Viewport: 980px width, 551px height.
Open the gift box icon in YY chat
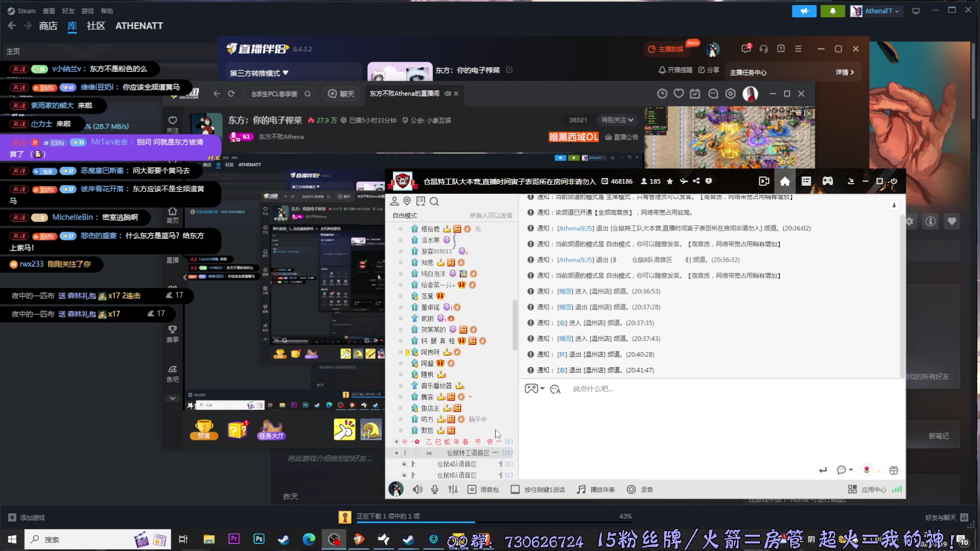coord(894,470)
